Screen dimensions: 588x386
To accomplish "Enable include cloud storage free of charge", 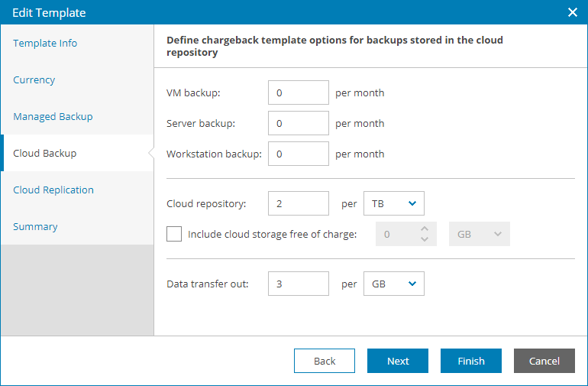I will click(x=174, y=234).
